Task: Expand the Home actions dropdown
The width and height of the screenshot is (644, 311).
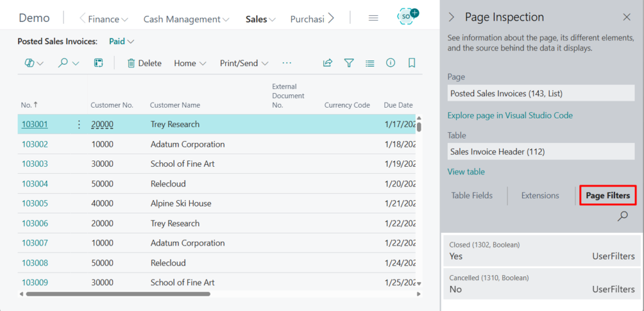Action: 190,63
